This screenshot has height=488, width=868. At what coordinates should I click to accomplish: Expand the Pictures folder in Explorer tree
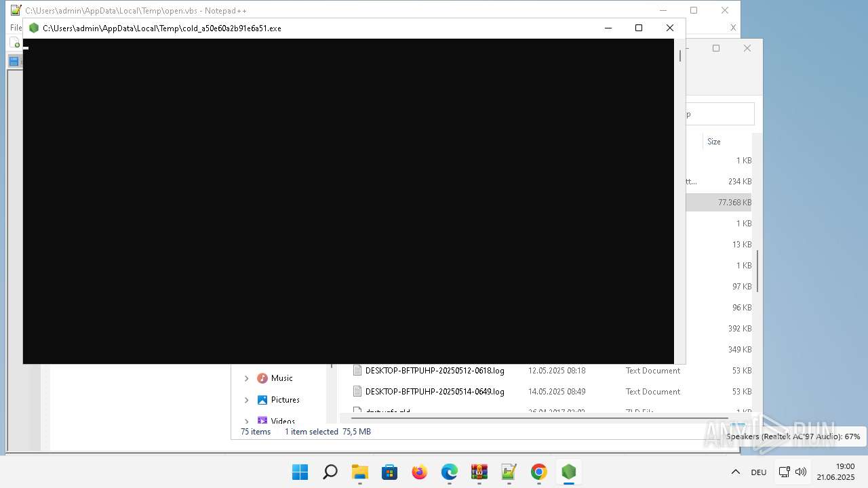(x=247, y=400)
